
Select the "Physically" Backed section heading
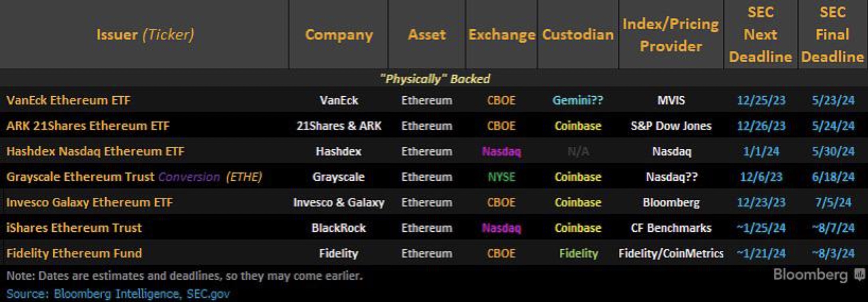[434, 79]
